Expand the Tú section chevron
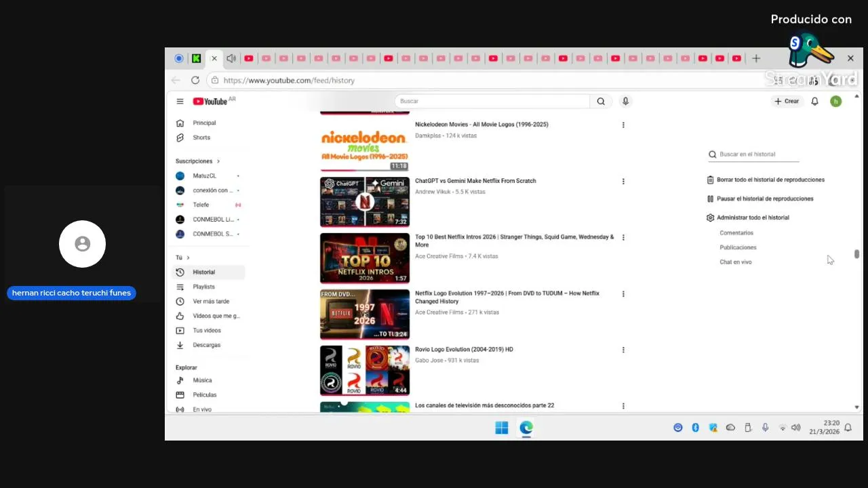 point(188,258)
